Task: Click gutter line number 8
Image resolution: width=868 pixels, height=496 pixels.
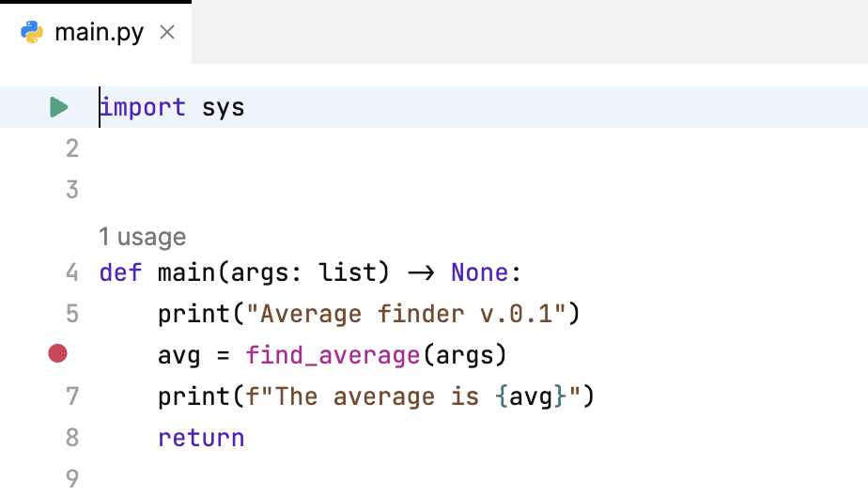Action: pyautogui.click(x=72, y=438)
